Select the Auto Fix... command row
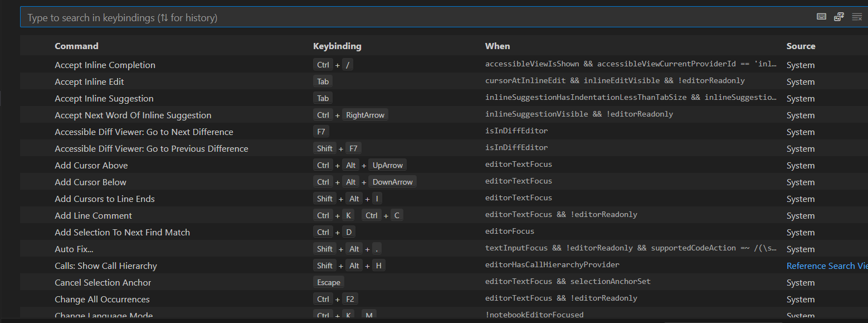868x323 pixels. [74, 249]
